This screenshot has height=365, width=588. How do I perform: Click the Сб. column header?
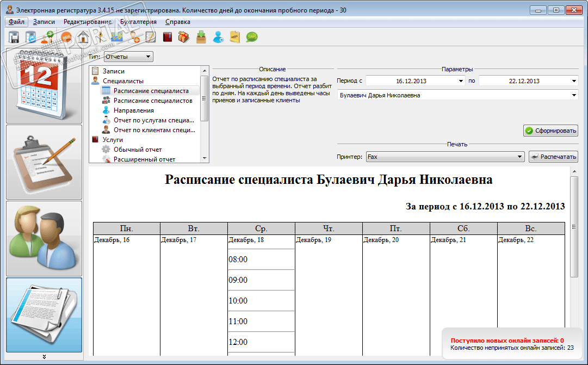point(463,228)
